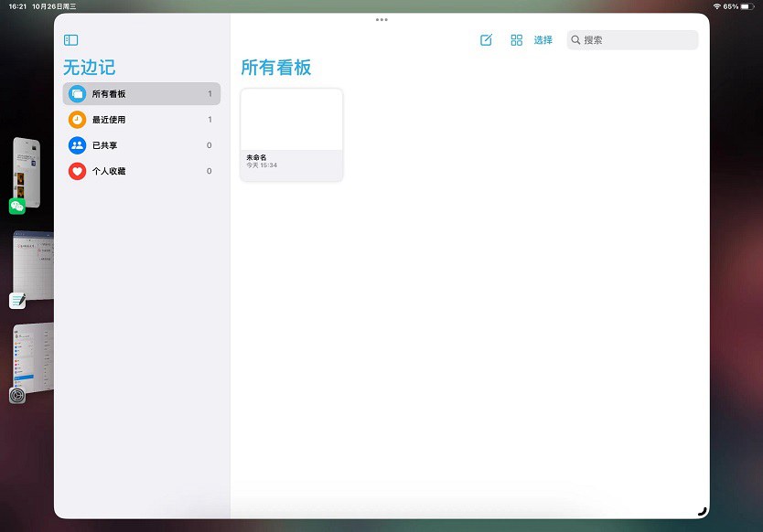Open 个人收藏 using the red heart icon
The width and height of the screenshot is (763, 532).
[77, 171]
